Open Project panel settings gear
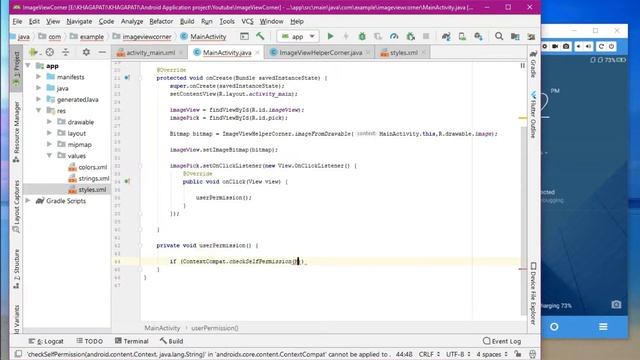This screenshot has height=360, width=640. (x=86, y=52)
